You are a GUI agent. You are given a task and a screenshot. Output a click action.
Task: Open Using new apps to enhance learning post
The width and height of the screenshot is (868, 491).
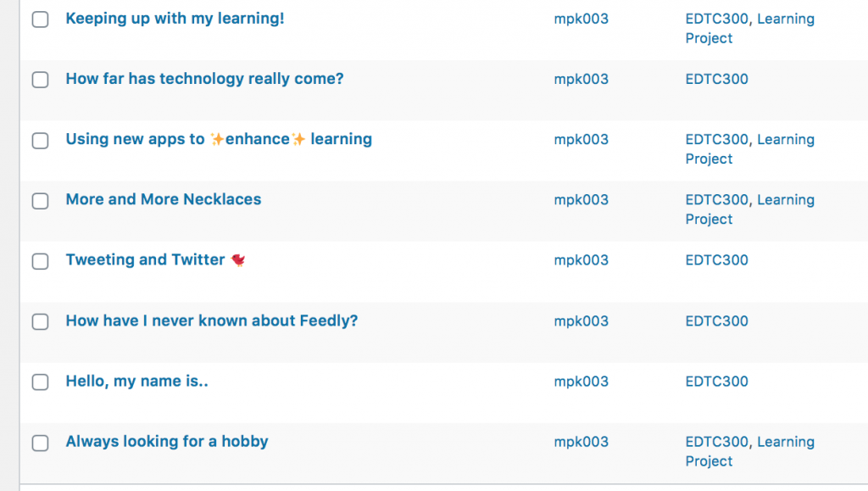pos(219,139)
